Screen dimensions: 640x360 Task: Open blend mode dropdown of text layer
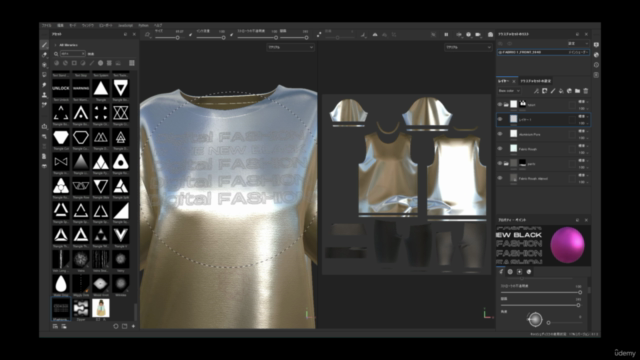pos(583,102)
